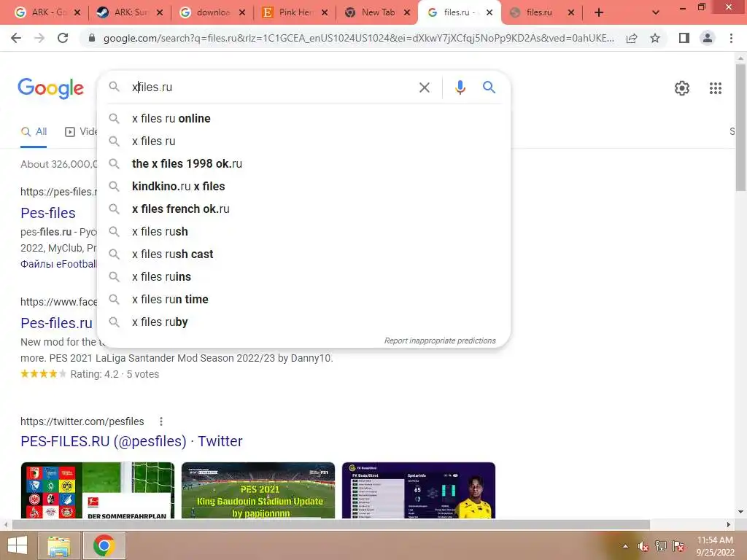The height and width of the screenshot is (560, 747).
Task: Open the Chrome profile avatar
Action: [x=708, y=38]
